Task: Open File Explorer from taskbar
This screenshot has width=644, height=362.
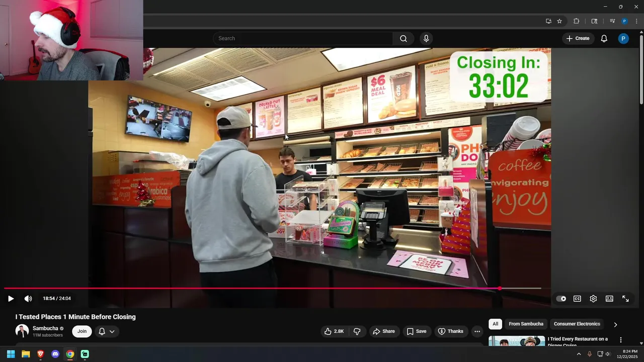Action: point(26,354)
